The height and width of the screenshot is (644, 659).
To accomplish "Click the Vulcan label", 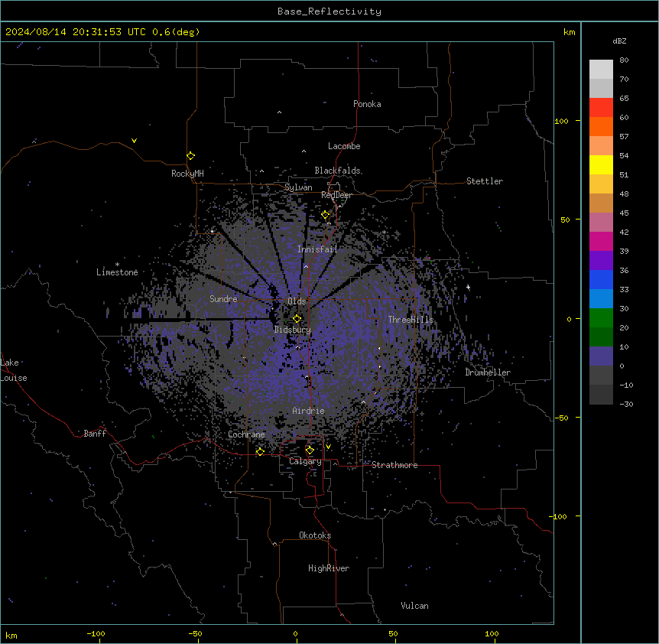I will coord(415,606).
